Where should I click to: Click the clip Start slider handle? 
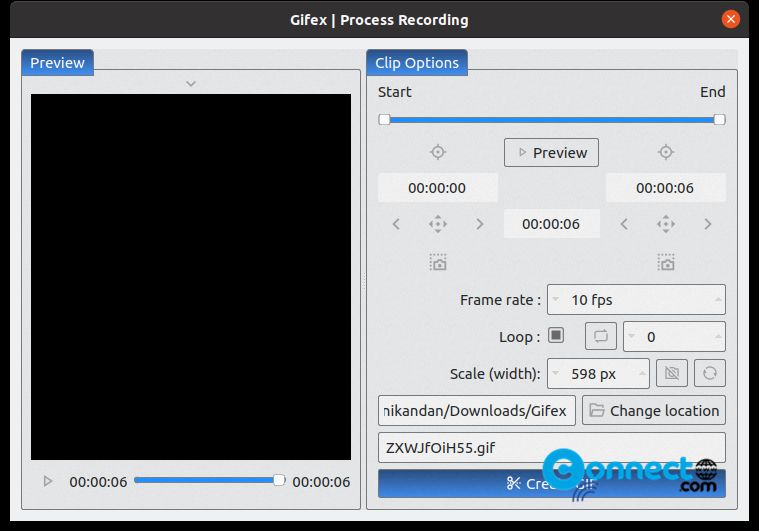384,120
